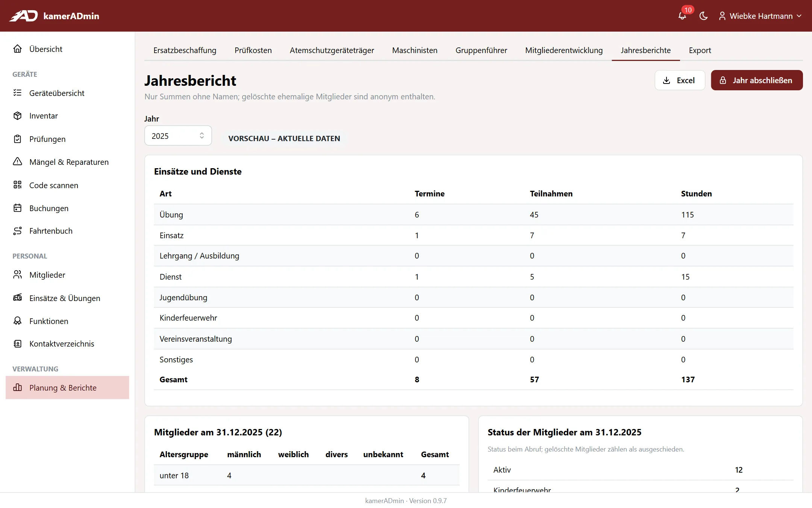Switch to Ersatzbeschaffung tab

[x=185, y=50]
